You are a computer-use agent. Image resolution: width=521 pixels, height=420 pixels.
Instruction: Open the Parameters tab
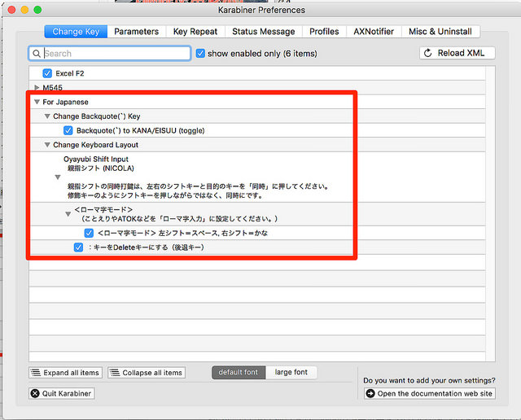pos(137,32)
